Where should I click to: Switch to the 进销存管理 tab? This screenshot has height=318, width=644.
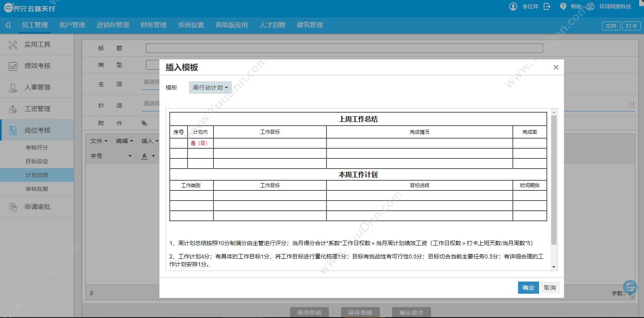113,25
